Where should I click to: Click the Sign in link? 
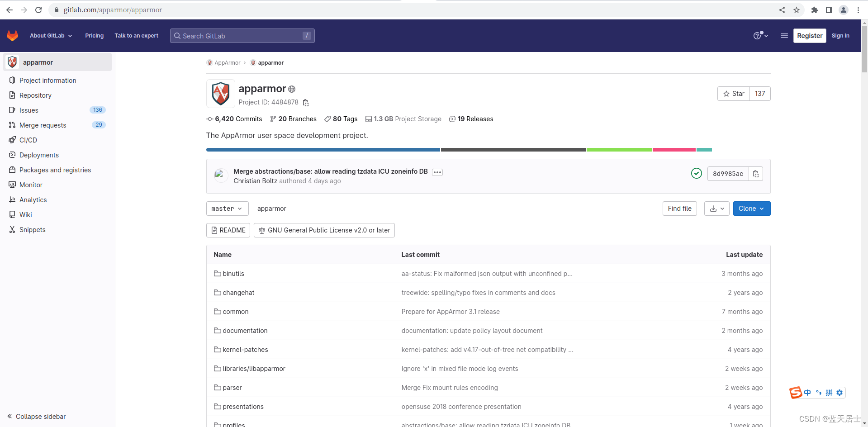(840, 36)
